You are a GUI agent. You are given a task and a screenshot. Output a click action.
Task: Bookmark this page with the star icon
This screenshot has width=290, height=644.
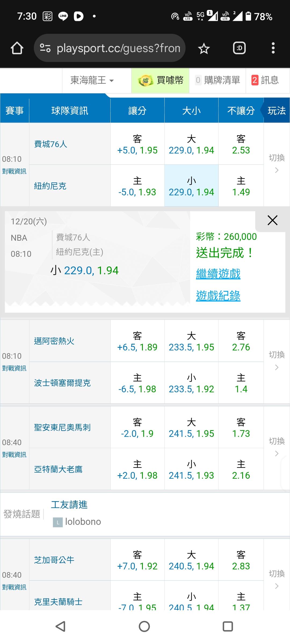204,49
